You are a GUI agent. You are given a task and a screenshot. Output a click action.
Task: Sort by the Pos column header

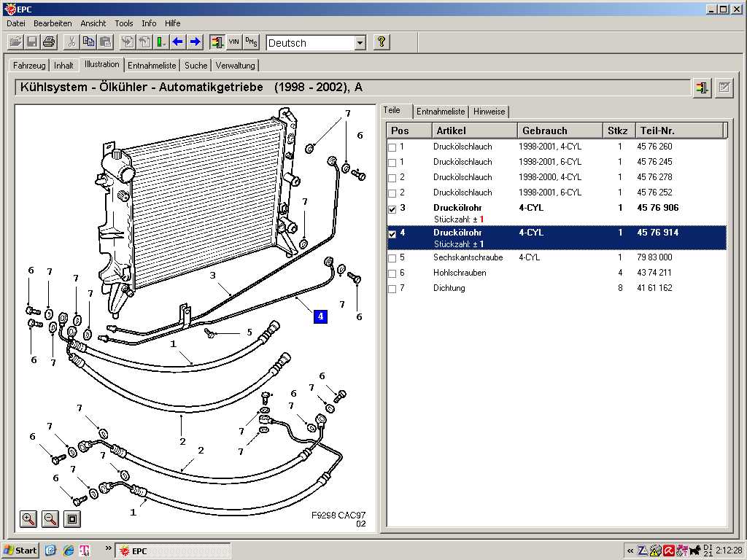409,131
